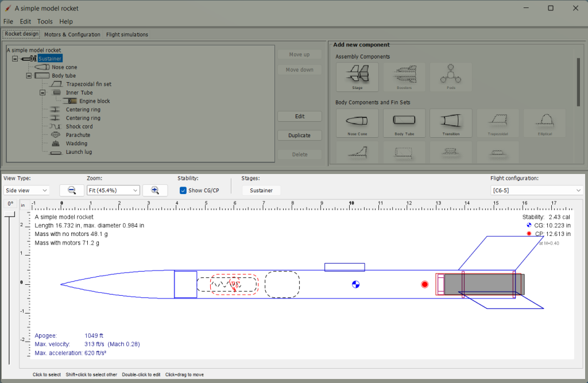Add a Nose Cone component
588x383 pixels.
[x=357, y=123]
